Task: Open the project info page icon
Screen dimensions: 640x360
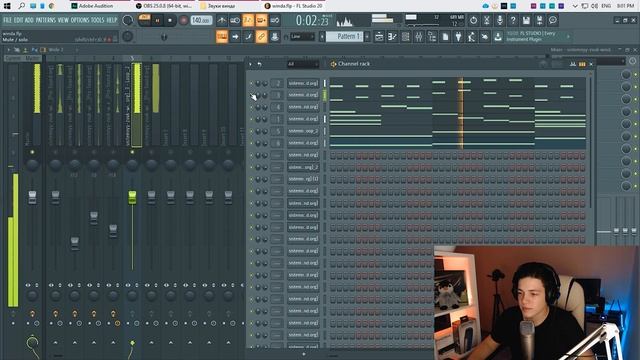Action: click(445, 37)
